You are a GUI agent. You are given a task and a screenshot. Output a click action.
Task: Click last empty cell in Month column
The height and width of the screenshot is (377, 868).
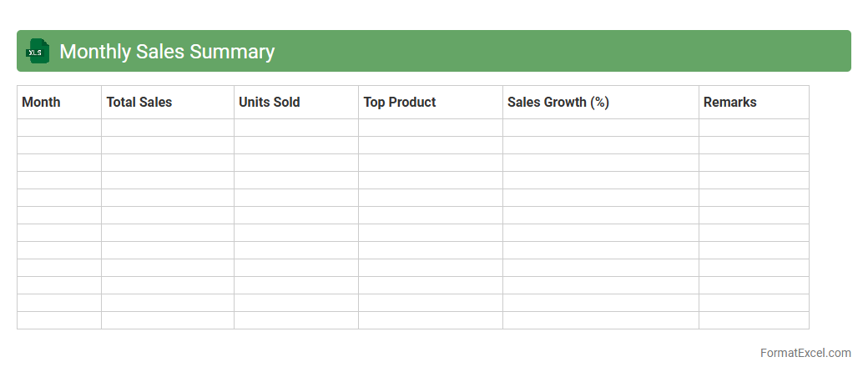[59, 320]
